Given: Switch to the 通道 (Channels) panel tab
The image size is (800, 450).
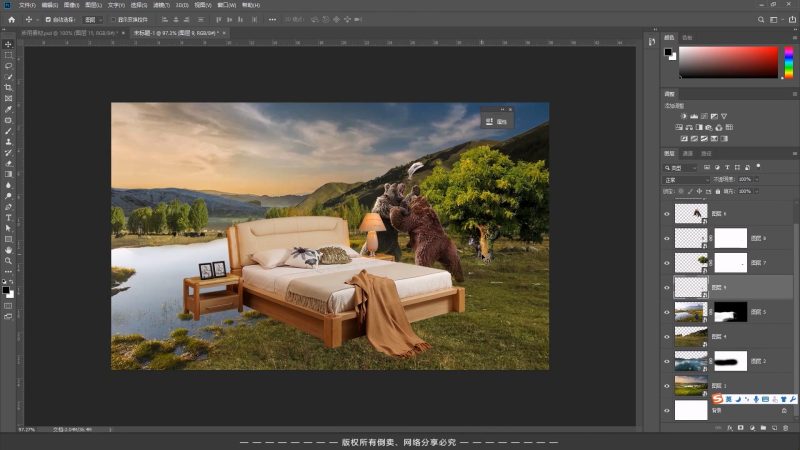Looking at the screenshot, I should [688, 154].
